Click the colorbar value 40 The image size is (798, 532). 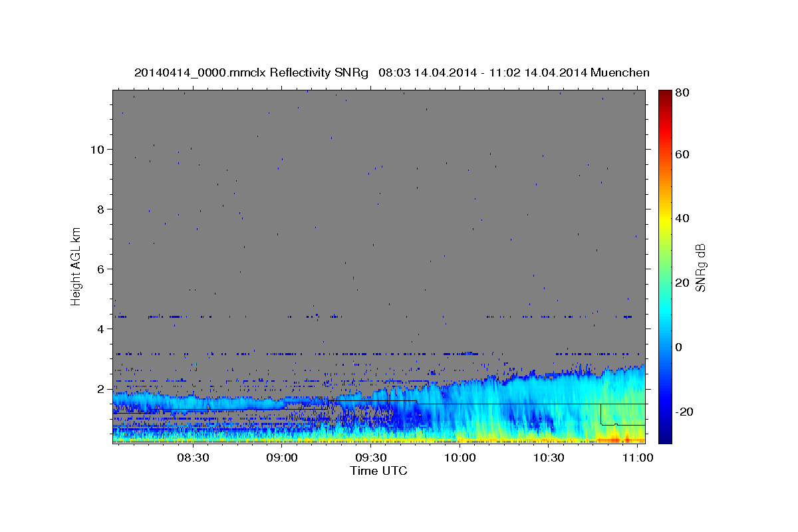682,218
